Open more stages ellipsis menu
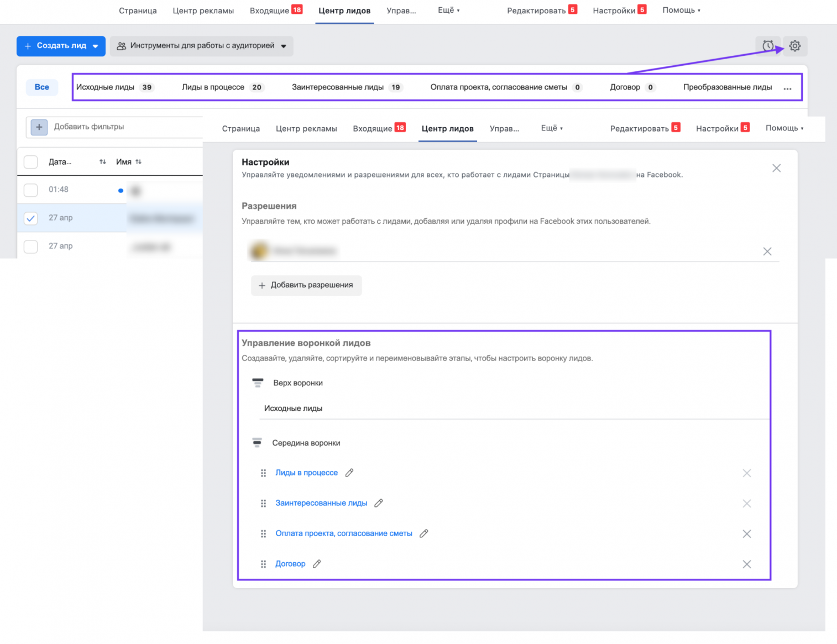 787,88
